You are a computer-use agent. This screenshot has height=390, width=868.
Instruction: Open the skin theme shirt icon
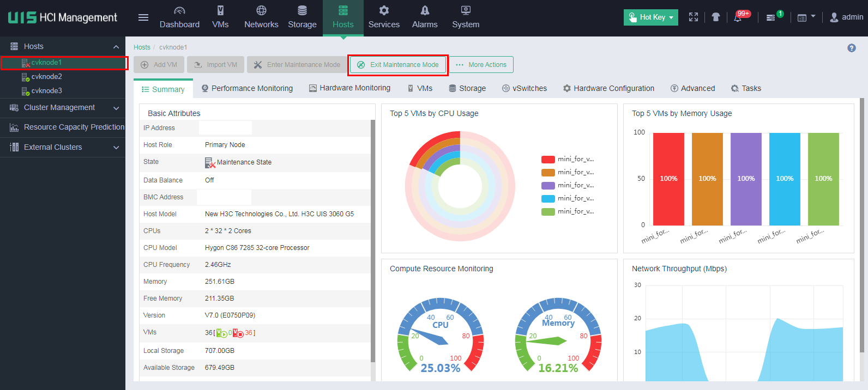716,17
